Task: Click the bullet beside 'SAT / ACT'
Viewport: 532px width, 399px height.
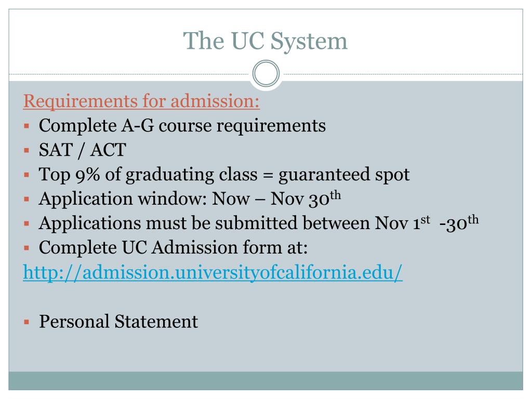Action: tap(27, 150)
